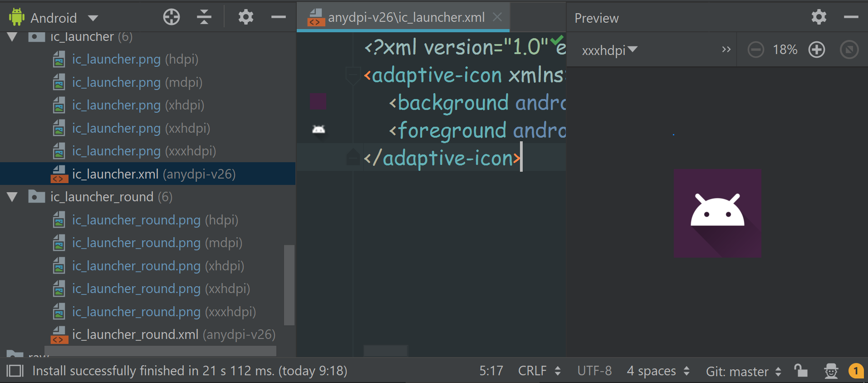
Task: Open Preview panel settings gear
Action: pos(819,17)
